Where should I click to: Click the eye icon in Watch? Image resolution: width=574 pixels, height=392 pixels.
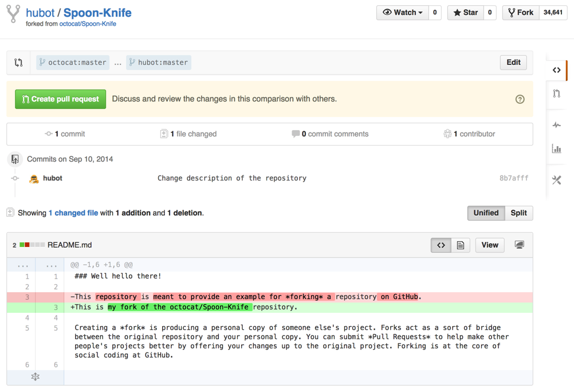387,13
